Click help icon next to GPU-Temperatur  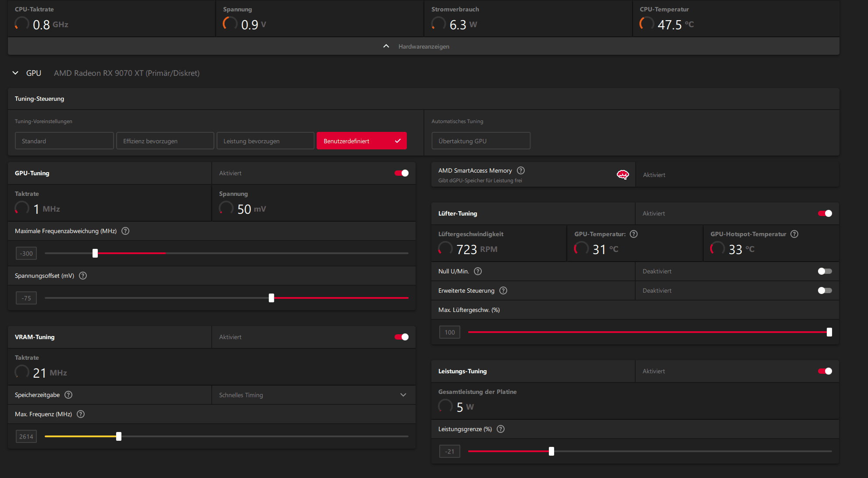633,234
